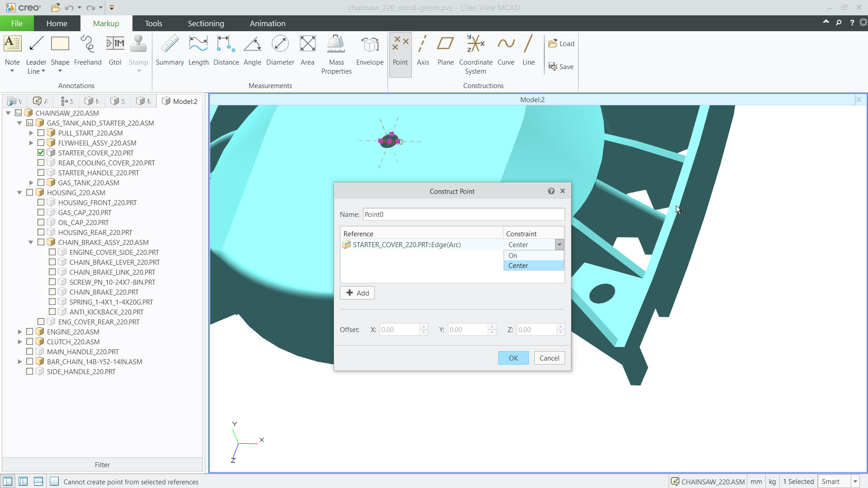This screenshot has height=488, width=868.
Task: Uncheck the STARTER_COVER_220.PRT checkbox
Action: [x=41, y=153]
